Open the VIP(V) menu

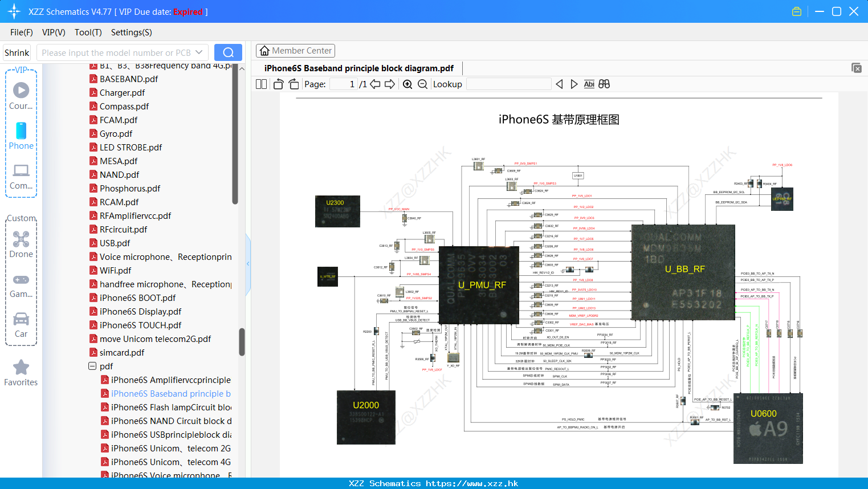[54, 32]
